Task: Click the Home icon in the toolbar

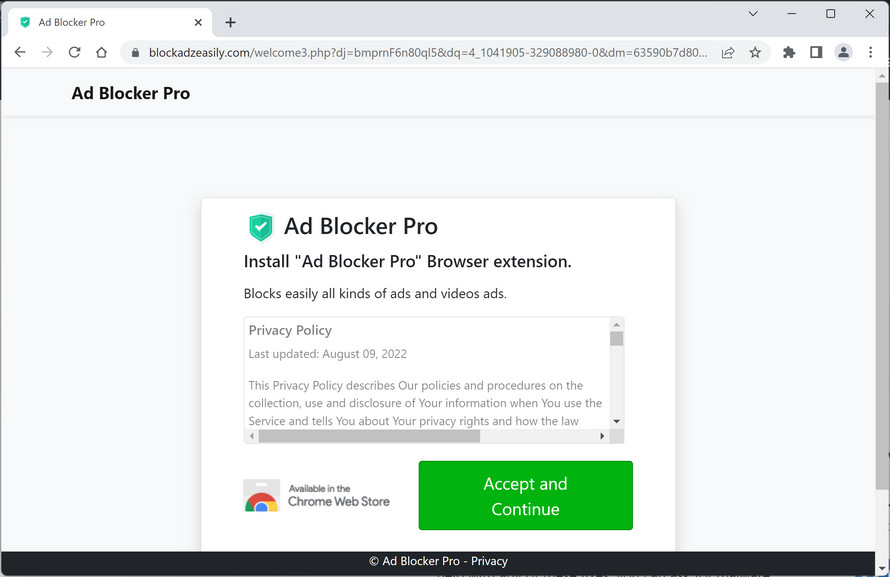Action: click(x=101, y=52)
